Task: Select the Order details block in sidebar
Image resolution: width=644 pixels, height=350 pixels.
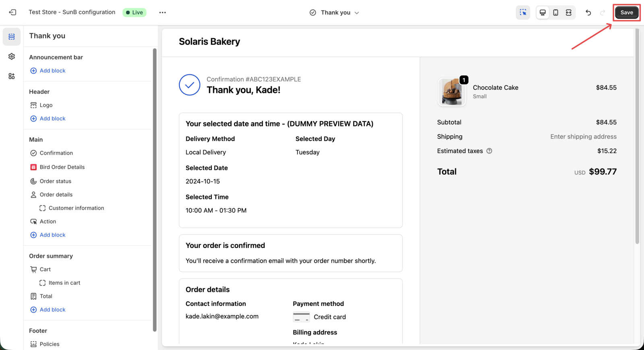Action: pos(51,195)
